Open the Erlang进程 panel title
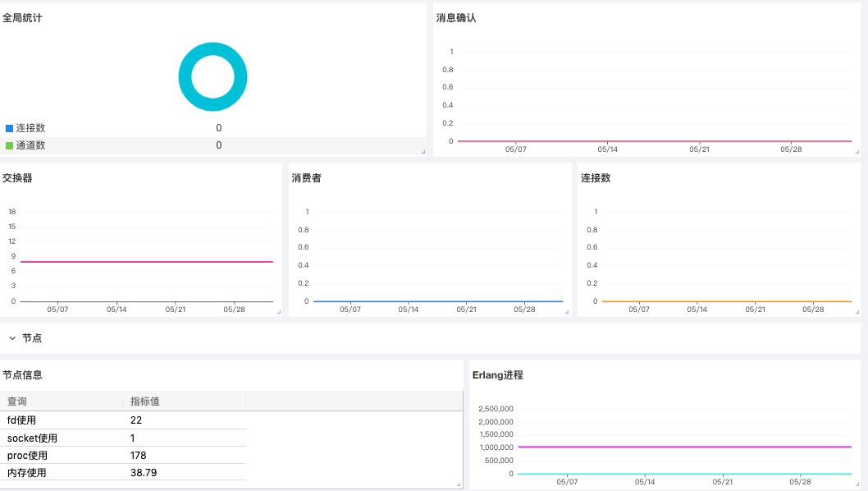 [x=497, y=374]
